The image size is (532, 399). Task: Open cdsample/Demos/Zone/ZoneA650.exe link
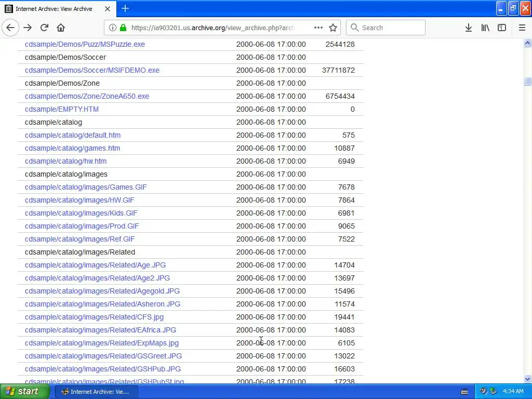(87, 96)
